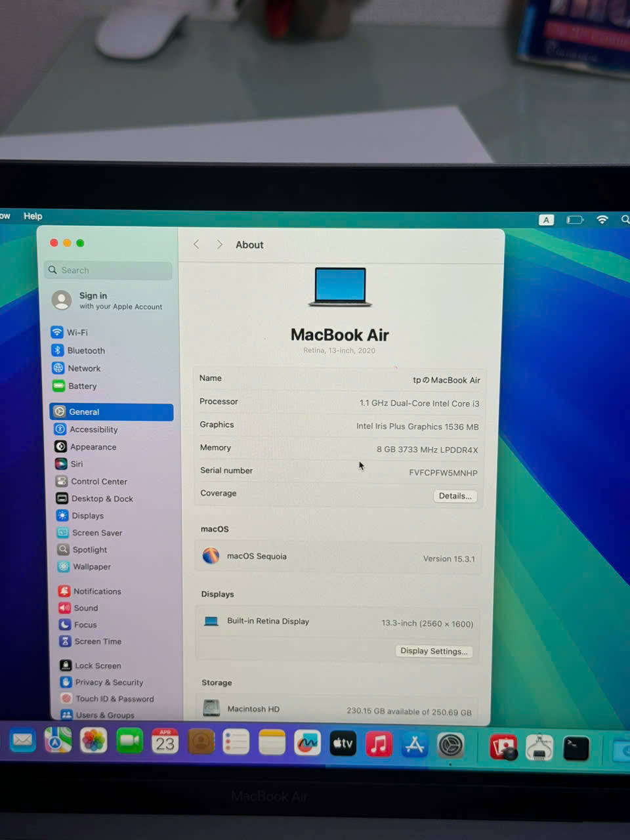This screenshot has height=840, width=630.
Task: Open Mail from the Dock
Action: coord(22,741)
